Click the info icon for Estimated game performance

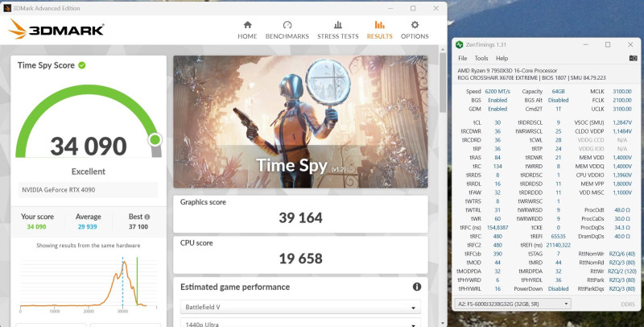tap(416, 287)
